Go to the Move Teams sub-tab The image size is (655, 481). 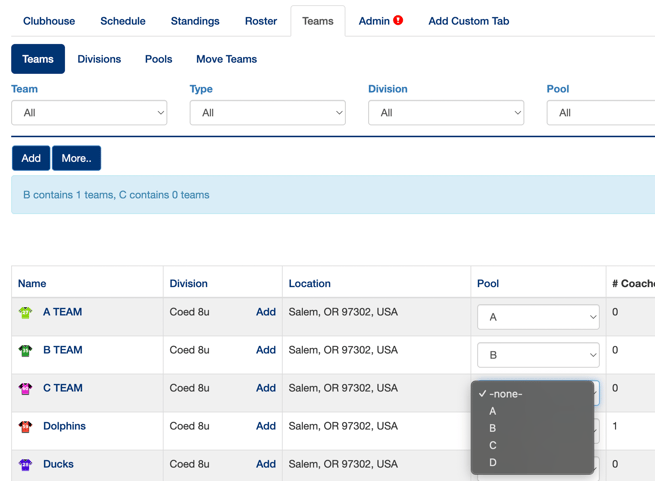pyautogui.click(x=226, y=59)
